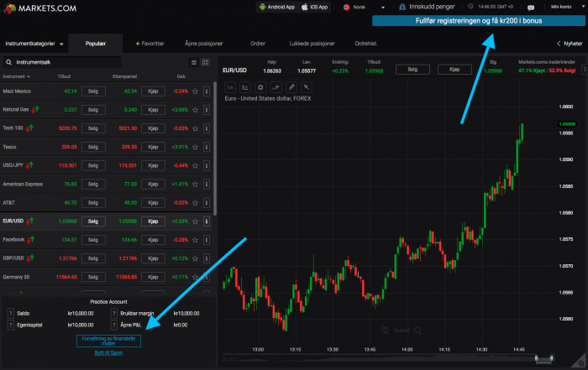Favorite American Express with its star
Screen dimensions: 588x370
pyautogui.click(x=196, y=185)
